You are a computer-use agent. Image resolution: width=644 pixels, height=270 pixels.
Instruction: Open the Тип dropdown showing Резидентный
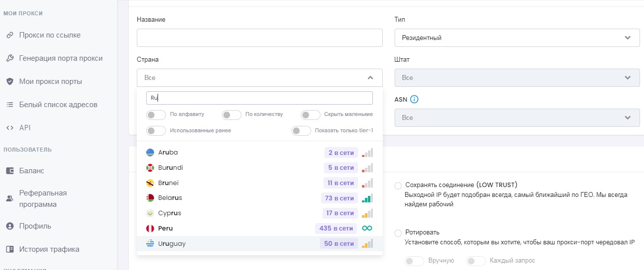pyautogui.click(x=517, y=38)
